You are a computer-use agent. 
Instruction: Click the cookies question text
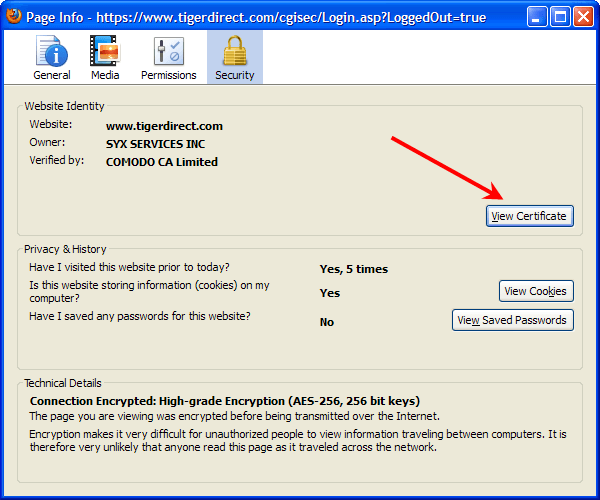point(149,292)
